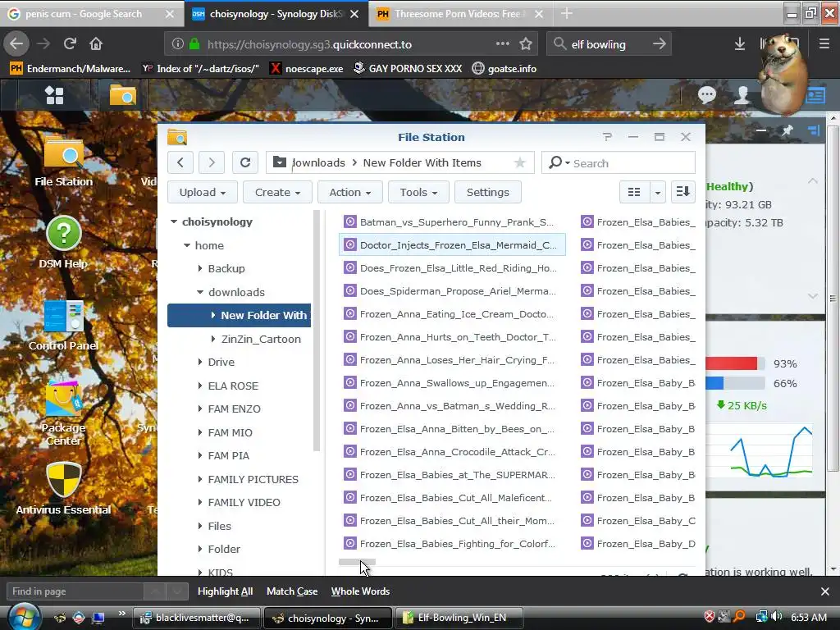Click the red 93% usage bar

point(731,363)
